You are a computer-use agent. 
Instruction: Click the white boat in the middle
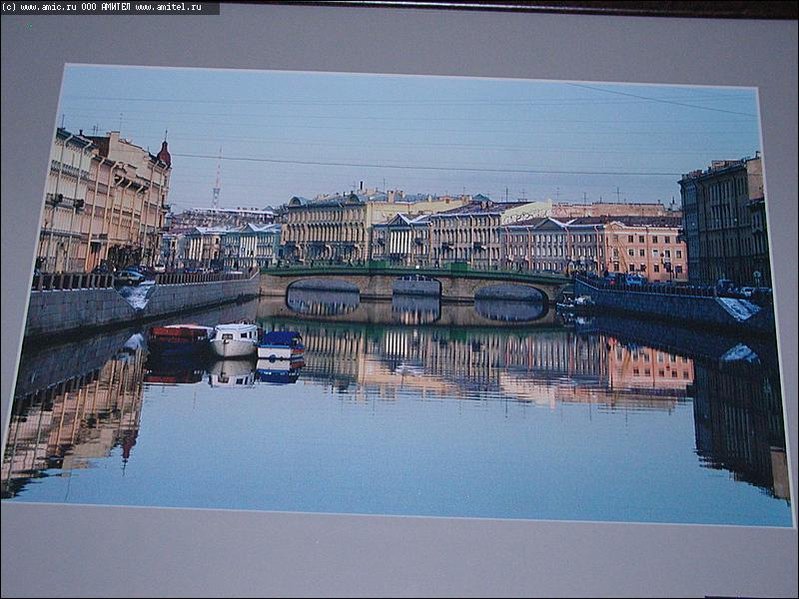(x=234, y=339)
